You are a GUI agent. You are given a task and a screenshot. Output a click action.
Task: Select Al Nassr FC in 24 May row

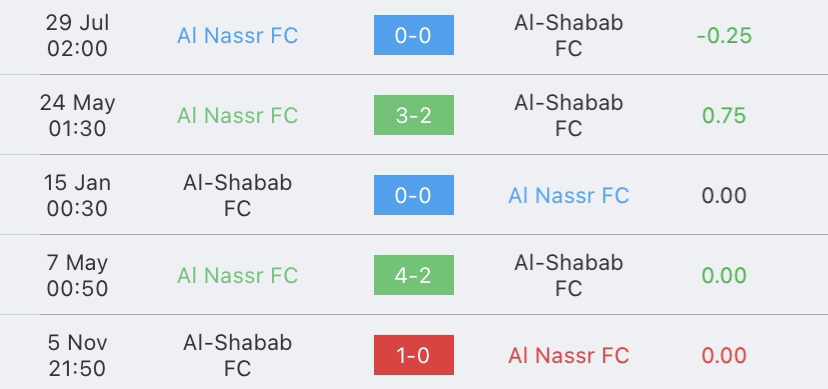pyautogui.click(x=238, y=116)
